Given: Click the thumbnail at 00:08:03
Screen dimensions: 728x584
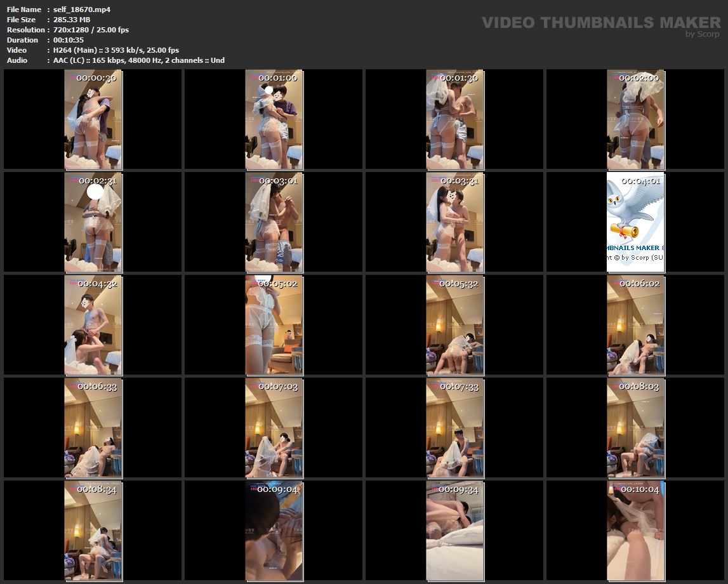Looking at the screenshot, I should (635, 428).
